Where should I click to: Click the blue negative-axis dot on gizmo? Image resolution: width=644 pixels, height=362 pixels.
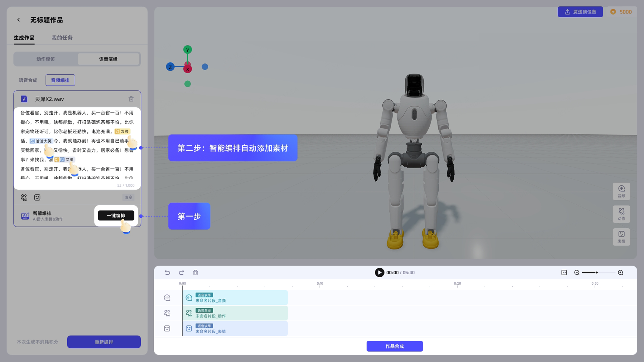click(x=205, y=66)
